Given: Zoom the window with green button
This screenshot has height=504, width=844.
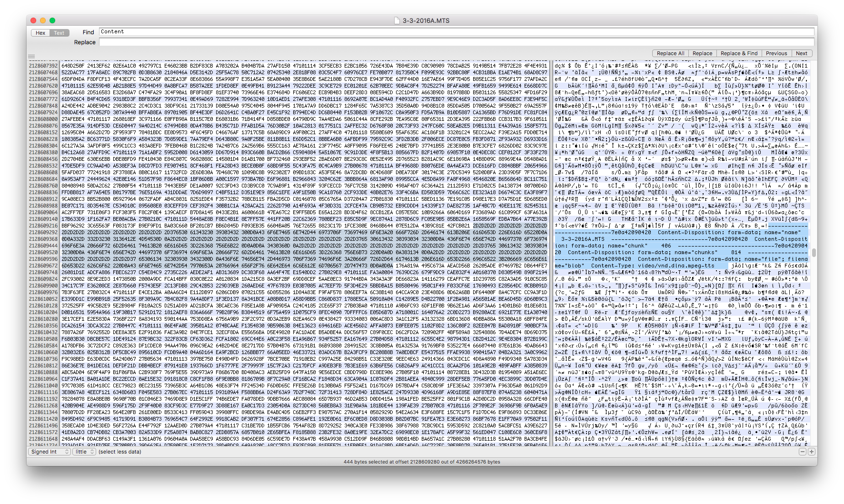Looking at the screenshot, I should click(52, 20).
